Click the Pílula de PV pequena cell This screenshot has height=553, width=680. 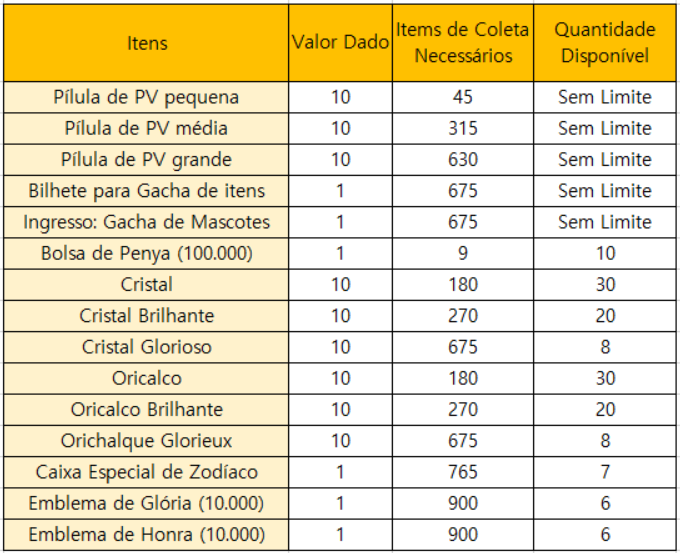tap(147, 97)
